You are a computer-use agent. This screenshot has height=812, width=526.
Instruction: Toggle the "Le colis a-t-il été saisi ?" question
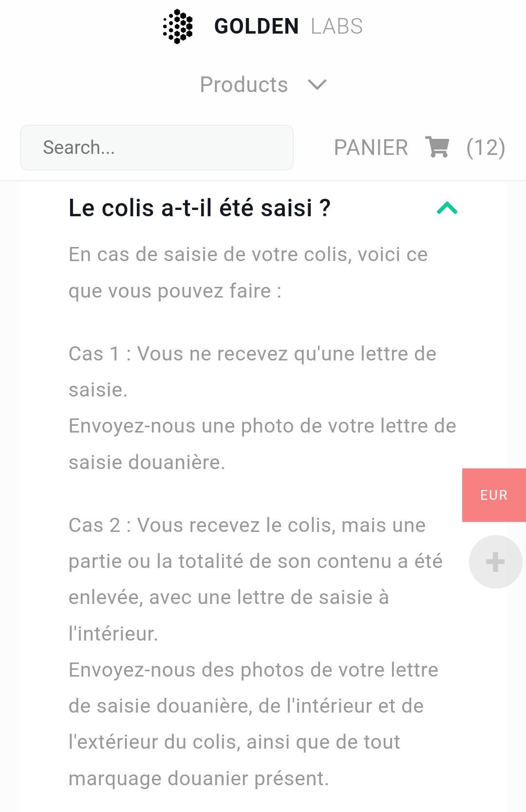(x=200, y=208)
